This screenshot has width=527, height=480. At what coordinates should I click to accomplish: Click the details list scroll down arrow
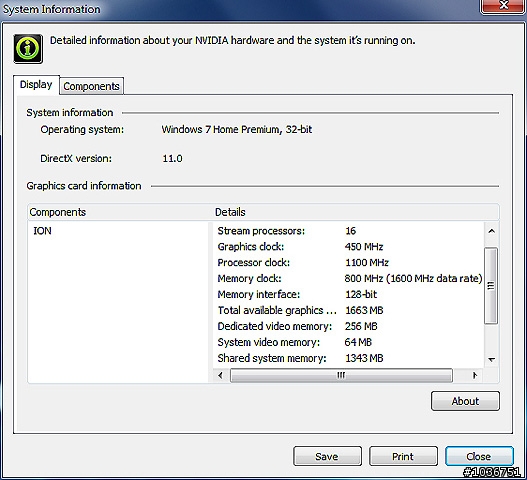[491, 359]
